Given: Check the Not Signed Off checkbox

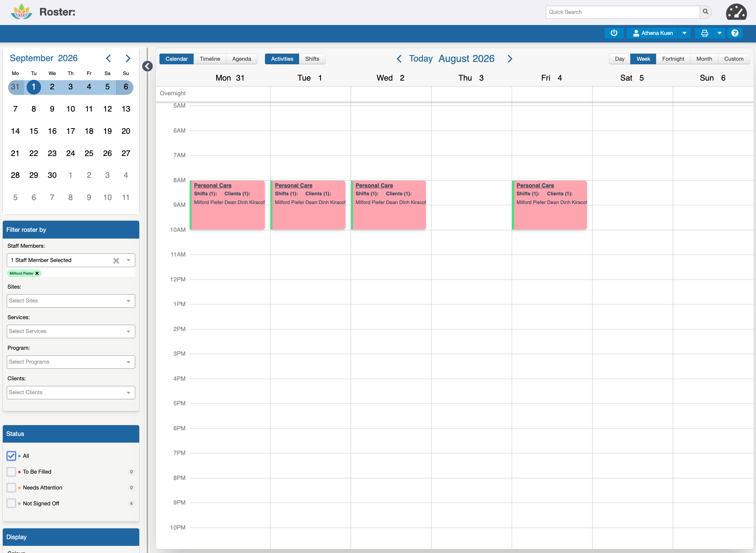Looking at the screenshot, I should pyautogui.click(x=12, y=503).
